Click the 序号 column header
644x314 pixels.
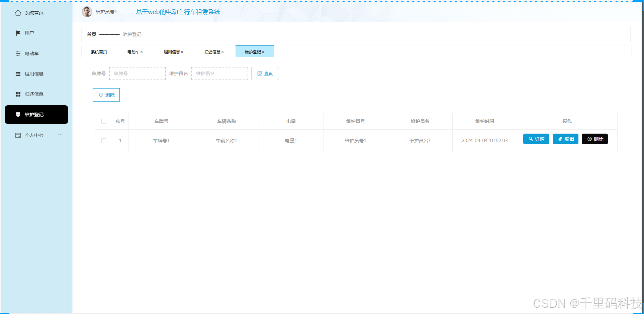[120, 121]
